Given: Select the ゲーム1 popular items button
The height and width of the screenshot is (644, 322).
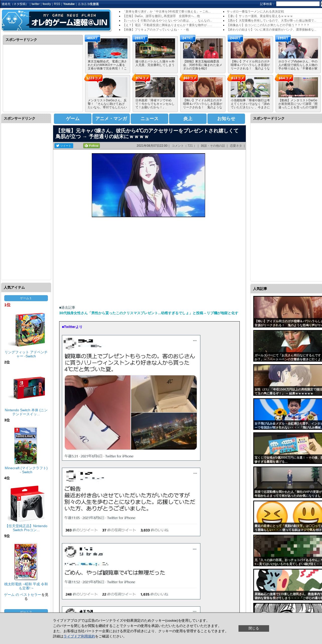Looking at the screenshot, I should pyautogui.click(x=26, y=298).
